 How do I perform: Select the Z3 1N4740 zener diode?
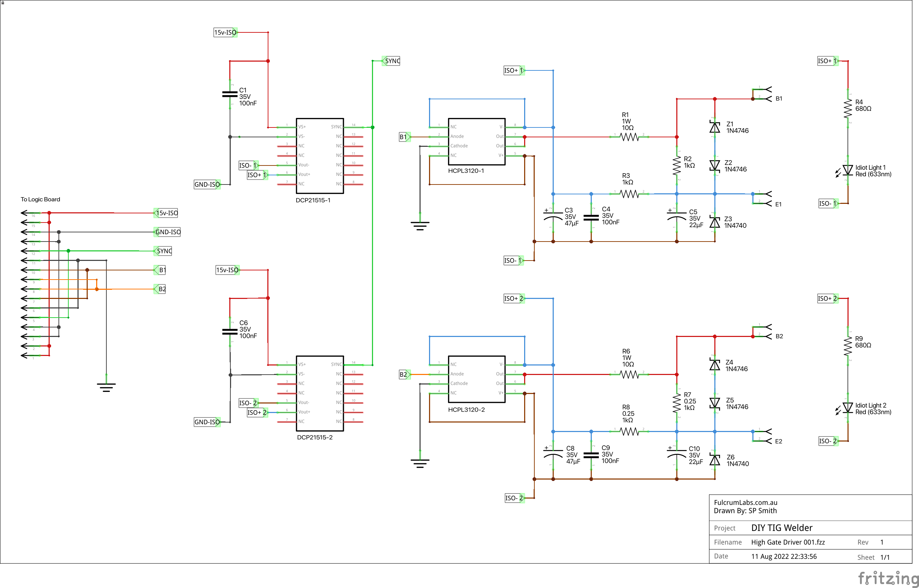(715, 222)
